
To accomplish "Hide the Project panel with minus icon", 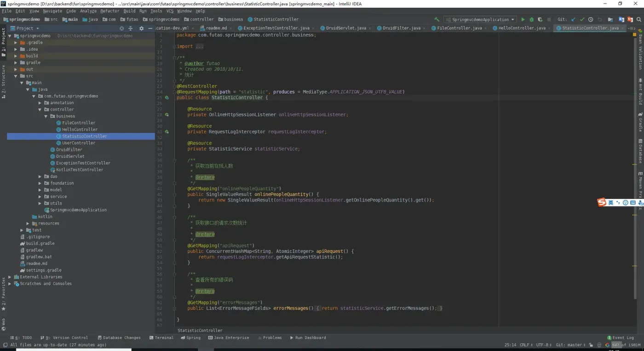I will [x=150, y=28].
